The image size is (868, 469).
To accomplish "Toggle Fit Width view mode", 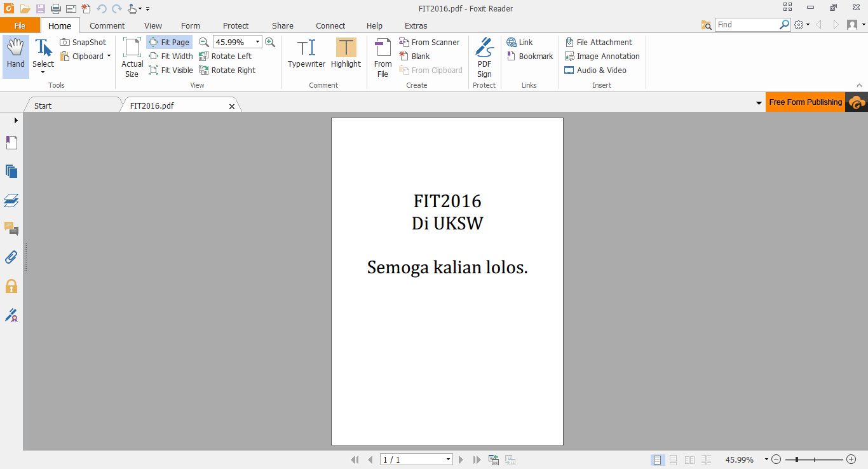I will (171, 56).
